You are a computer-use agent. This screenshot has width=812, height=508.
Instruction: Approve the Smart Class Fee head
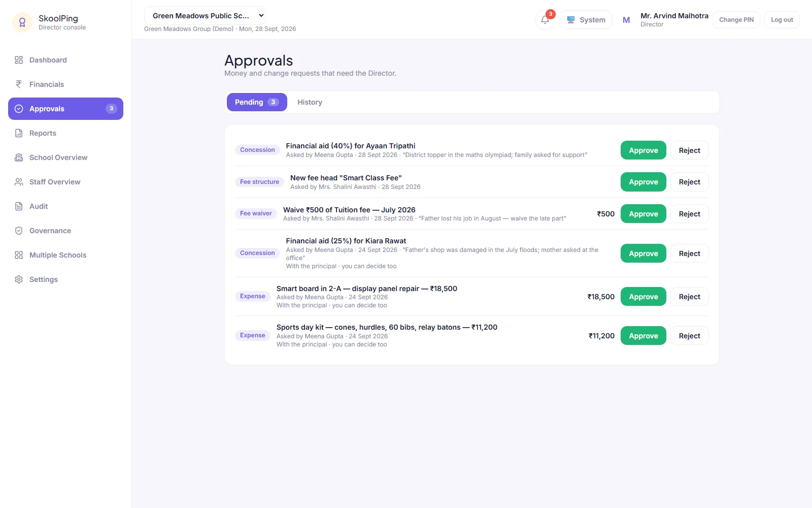tap(644, 182)
